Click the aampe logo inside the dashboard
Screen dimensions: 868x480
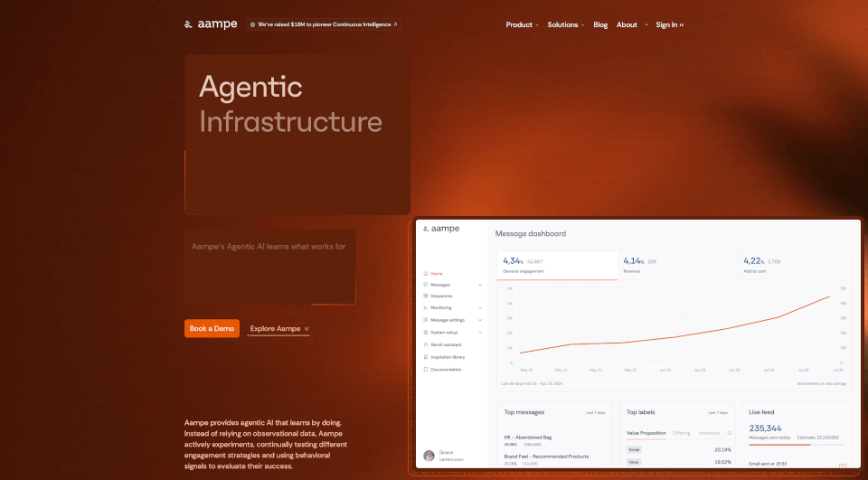[x=441, y=229]
